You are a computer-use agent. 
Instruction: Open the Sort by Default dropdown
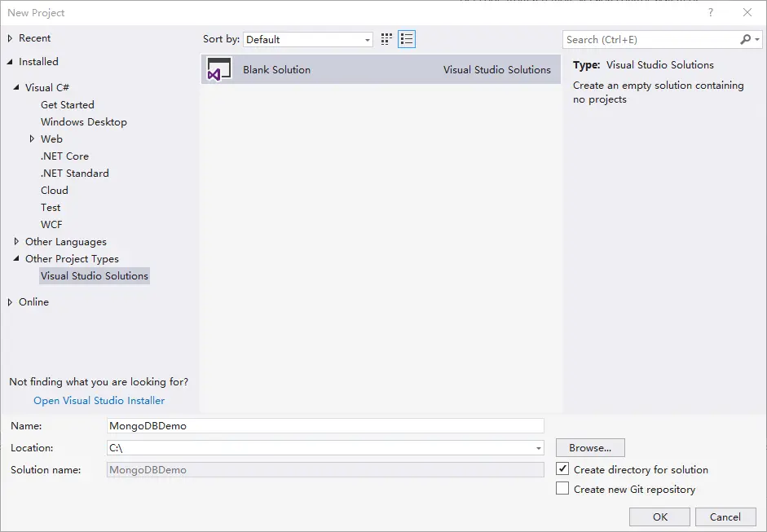307,40
